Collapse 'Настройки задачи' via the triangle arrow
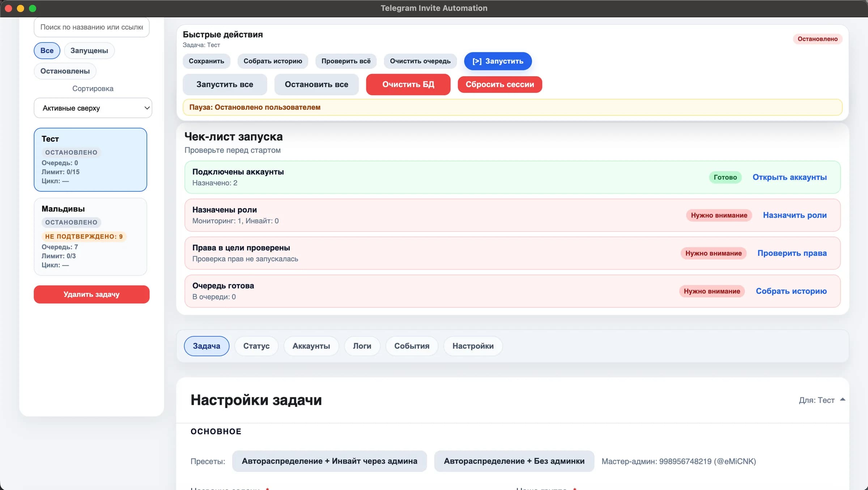The image size is (868, 490). click(x=842, y=400)
